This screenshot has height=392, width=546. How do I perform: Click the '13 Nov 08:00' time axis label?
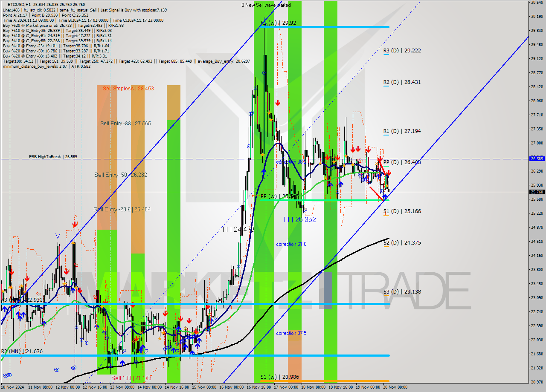(x=122, y=388)
